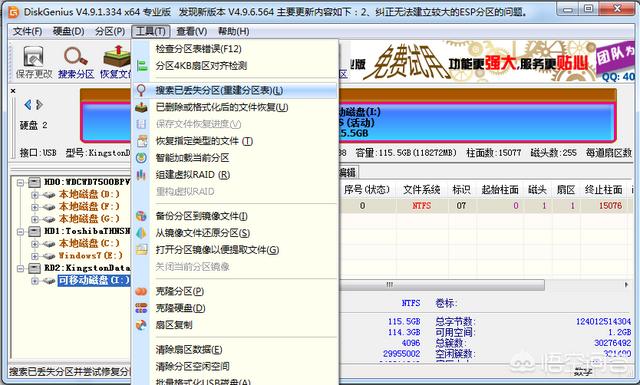The height and width of the screenshot is (385, 640).
Task: Click the 搜索分区 magnifier toolbar icon
Action: click(x=76, y=56)
